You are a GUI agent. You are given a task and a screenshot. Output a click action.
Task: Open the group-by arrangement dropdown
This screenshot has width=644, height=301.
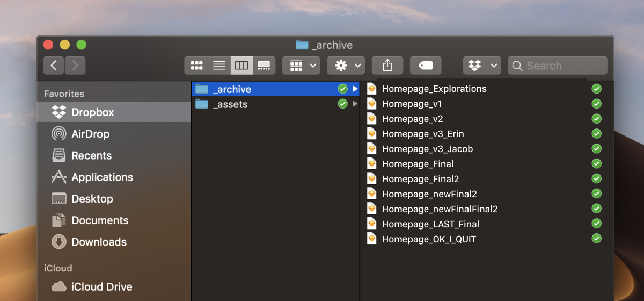point(302,66)
